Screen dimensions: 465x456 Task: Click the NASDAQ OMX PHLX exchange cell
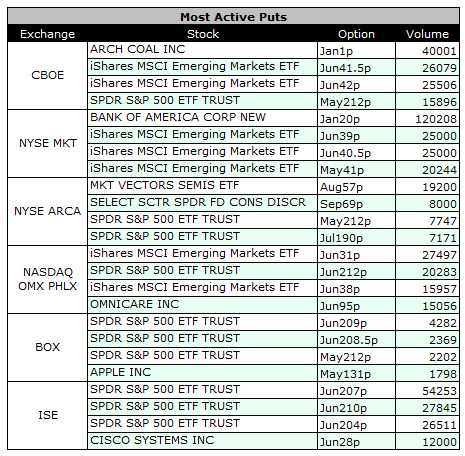[x=47, y=279]
